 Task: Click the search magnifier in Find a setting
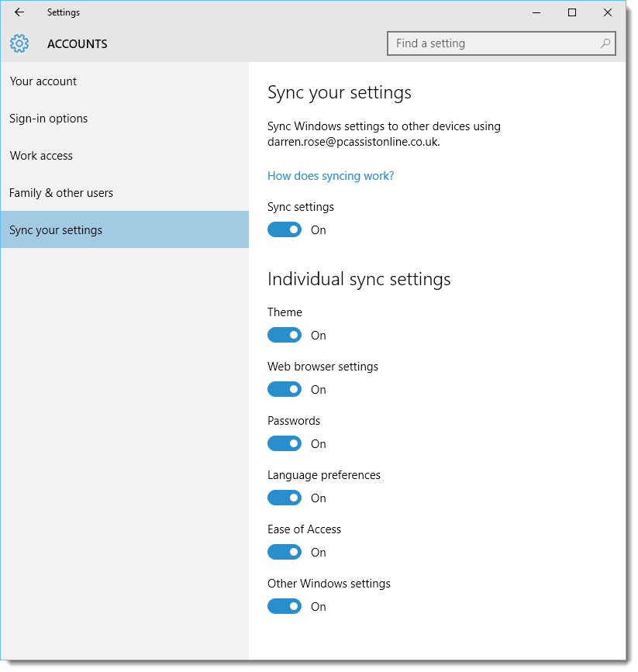605,43
